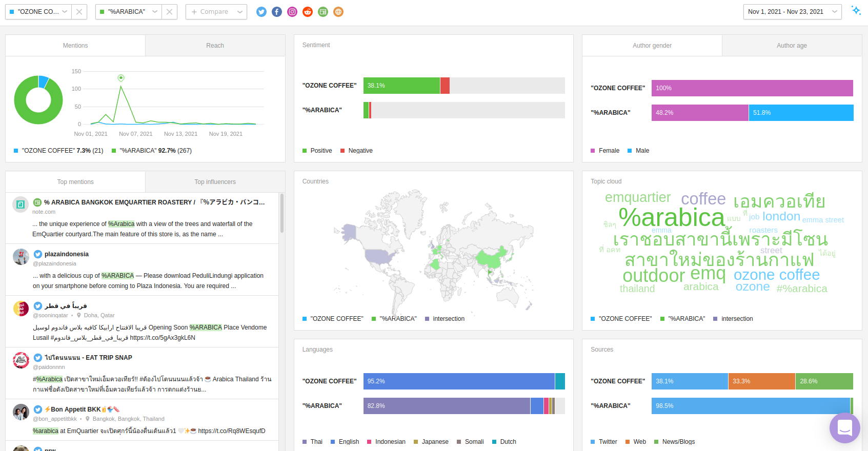Toggle the English language legend

pos(345,442)
